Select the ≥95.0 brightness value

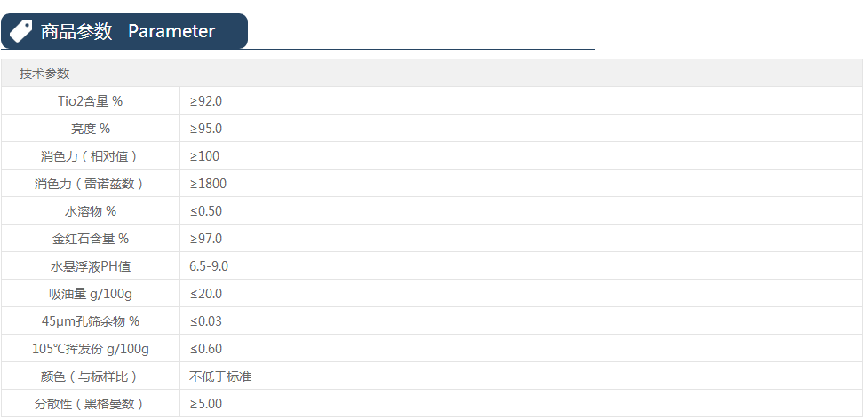206,129
